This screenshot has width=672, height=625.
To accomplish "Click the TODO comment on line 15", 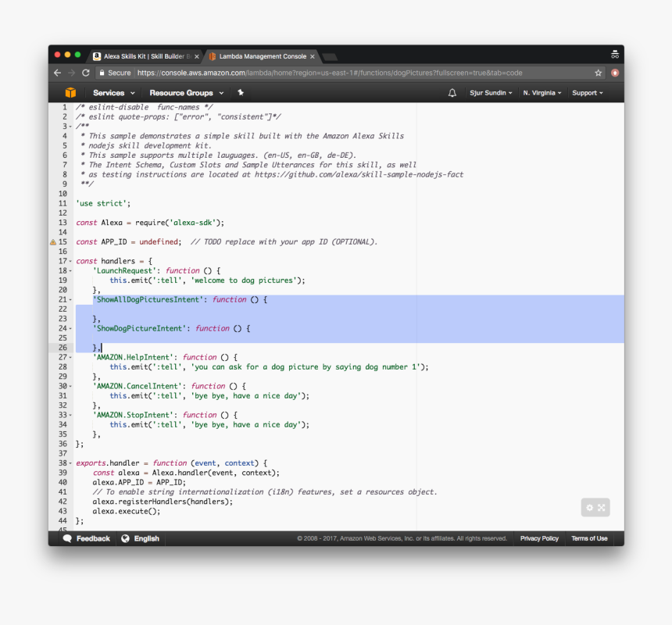I will pos(284,242).
